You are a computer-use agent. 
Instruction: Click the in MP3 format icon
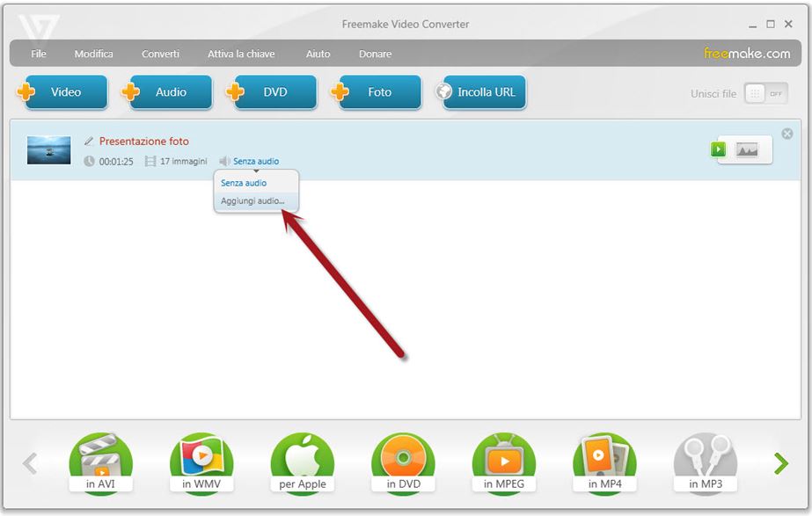pos(706,462)
